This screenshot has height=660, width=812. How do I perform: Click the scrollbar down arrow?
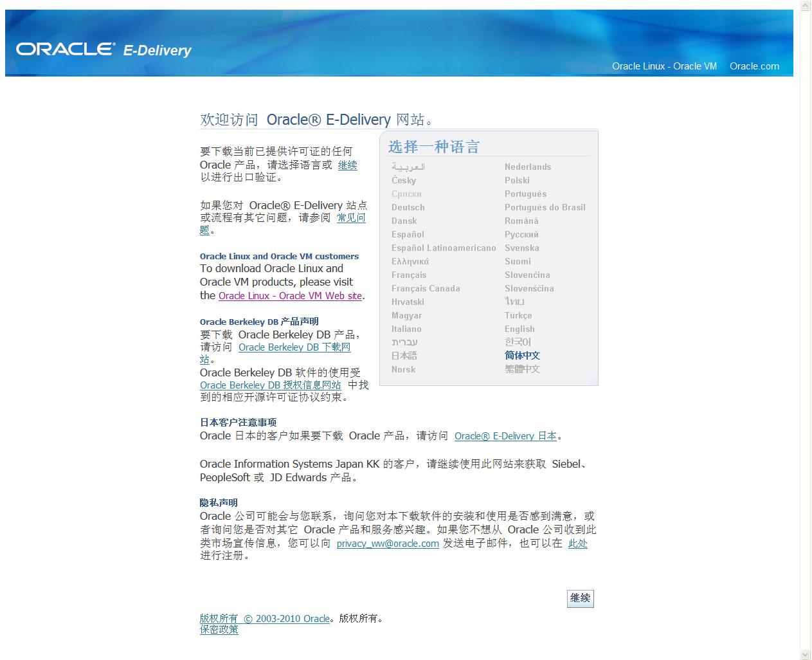point(806,654)
